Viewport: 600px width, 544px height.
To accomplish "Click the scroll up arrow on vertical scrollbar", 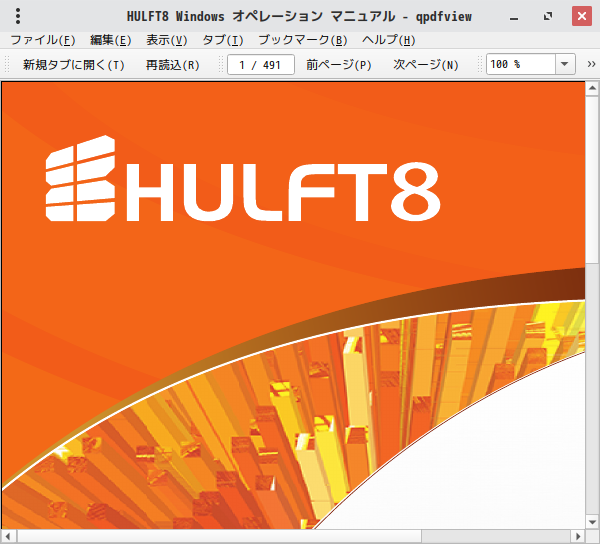I will pyautogui.click(x=592, y=88).
